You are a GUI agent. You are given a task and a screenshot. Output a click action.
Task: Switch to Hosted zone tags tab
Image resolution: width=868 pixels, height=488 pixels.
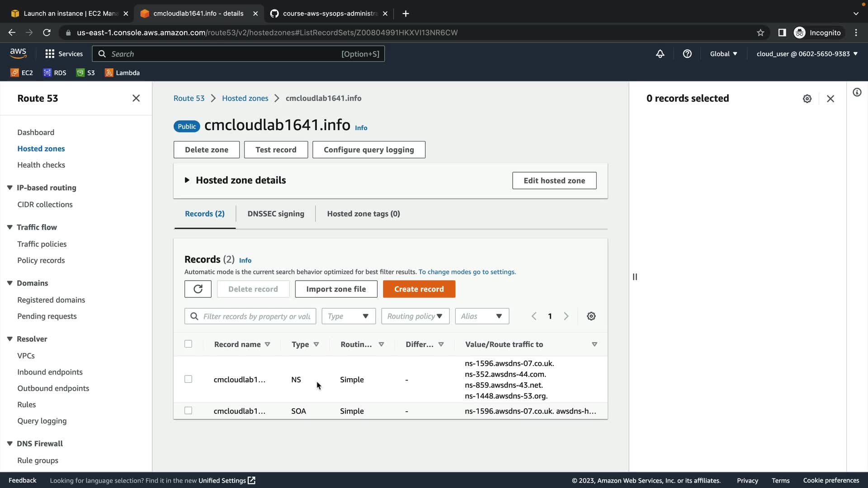pos(363,214)
